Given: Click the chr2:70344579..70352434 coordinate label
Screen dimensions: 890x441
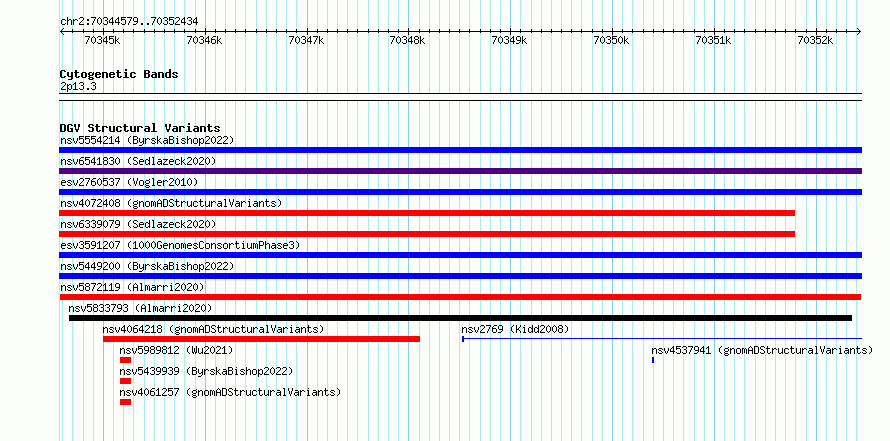Looking at the screenshot, I should point(129,22).
